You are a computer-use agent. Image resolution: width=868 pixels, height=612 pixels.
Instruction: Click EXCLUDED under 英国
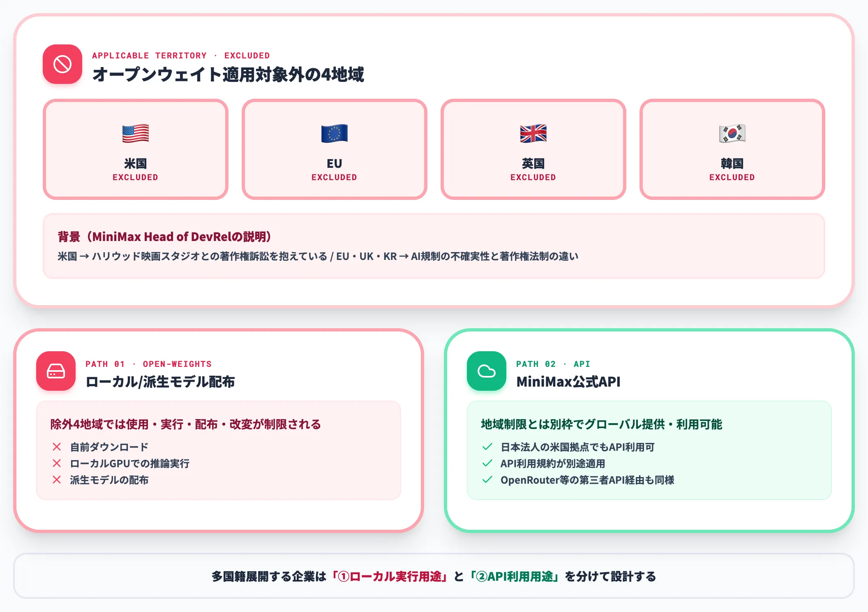(x=533, y=177)
